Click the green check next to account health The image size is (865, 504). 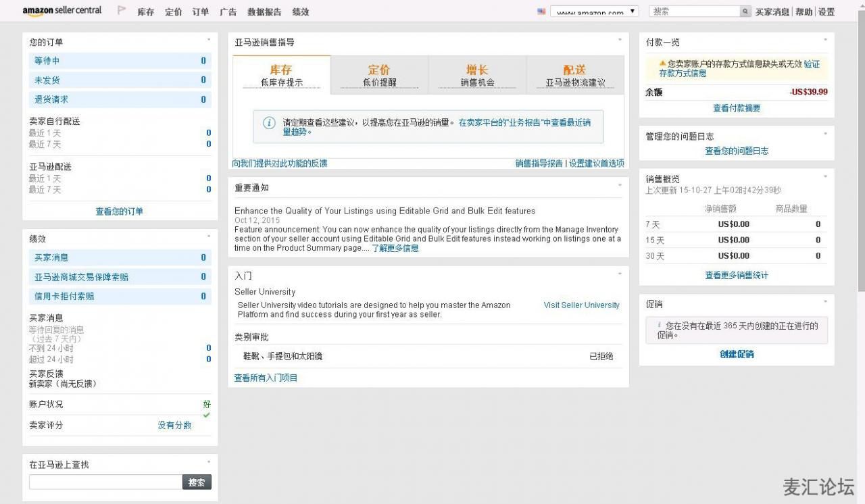[207, 415]
